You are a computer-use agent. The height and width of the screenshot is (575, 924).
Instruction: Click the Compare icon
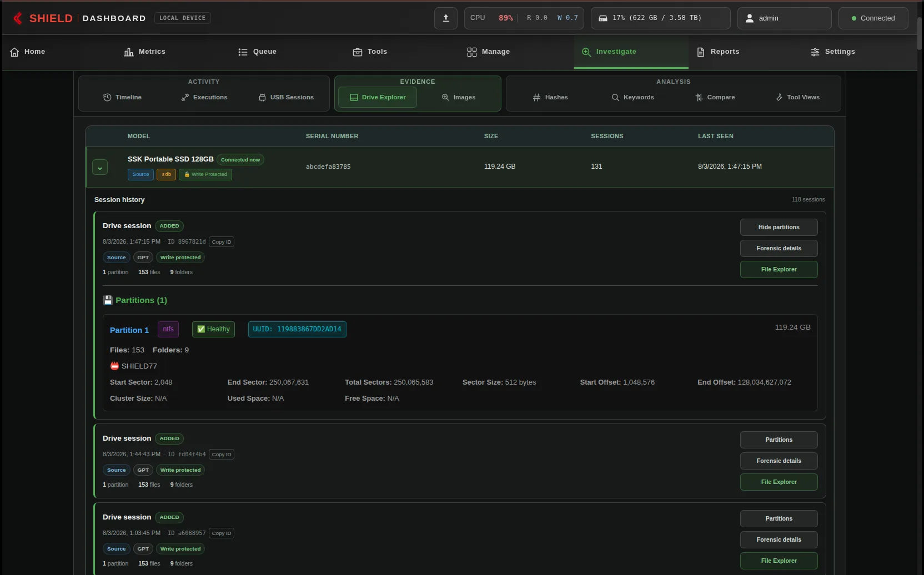[699, 97]
